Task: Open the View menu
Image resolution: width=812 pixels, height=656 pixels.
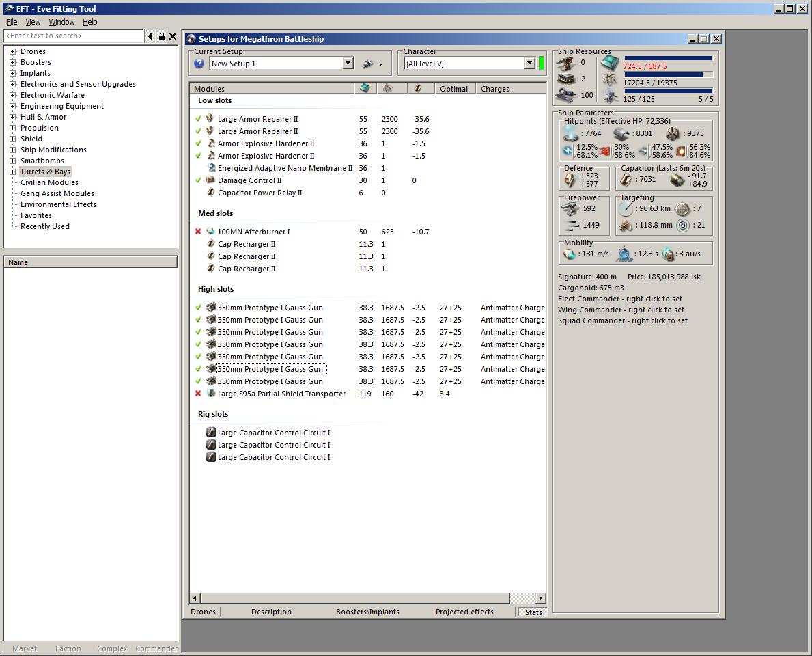Action: coord(33,22)
